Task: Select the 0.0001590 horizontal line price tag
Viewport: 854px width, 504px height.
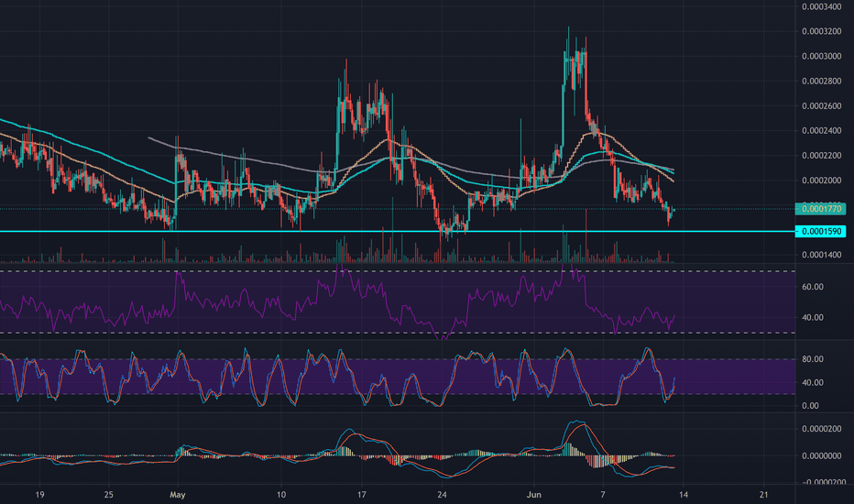Action: pos(821,232)
